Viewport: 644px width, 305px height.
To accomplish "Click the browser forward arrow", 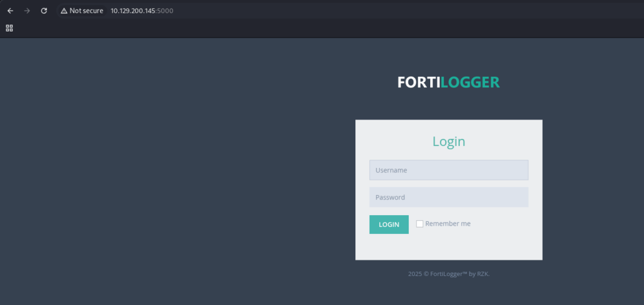I will click(x=27, y=11).
